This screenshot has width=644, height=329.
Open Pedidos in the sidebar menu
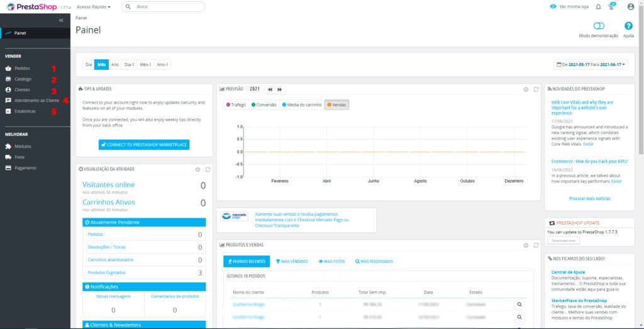pyautogui.click(x=22, y=68)
